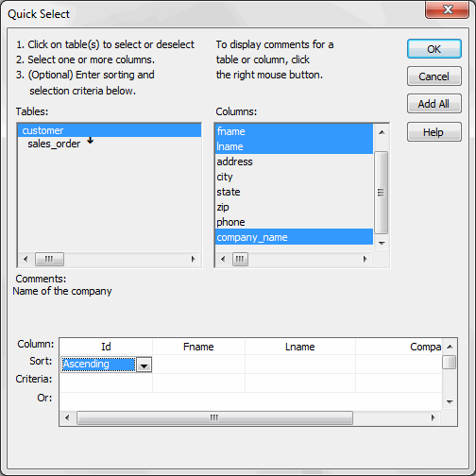The height and width of the screenshot is (476, 476).
Task: Click the OK button
Action: coord(433,49)
